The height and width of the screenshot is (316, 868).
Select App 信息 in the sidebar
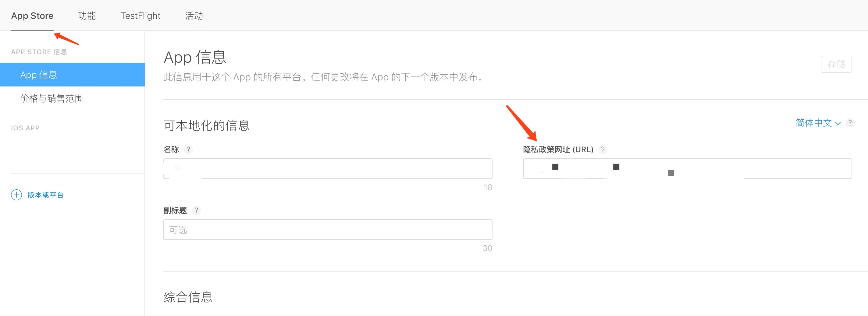[x=73, y=75]
